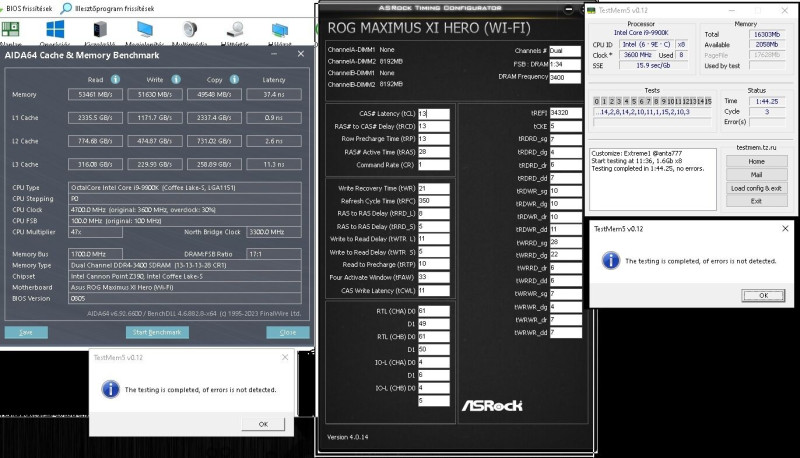Click the RAS# to CAS# Delay (tRCD) field
Image resolution: width=800 pixels, height=458 pixels.
434,126
